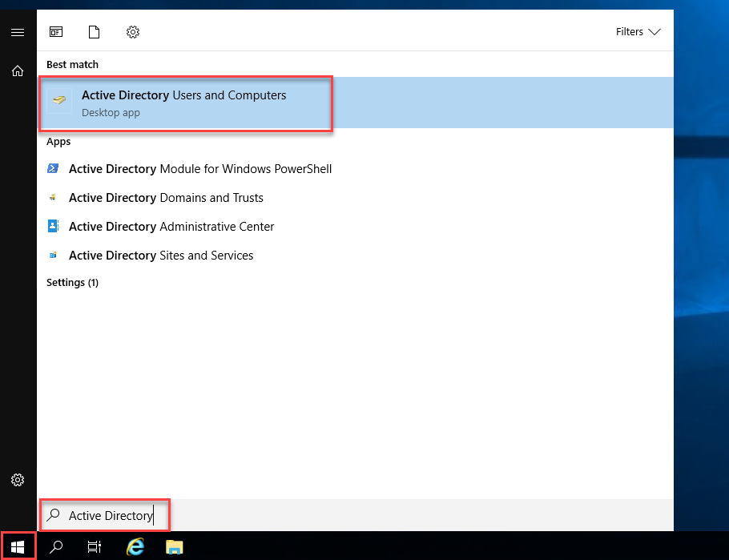Click the PowerShell module icon

click(53, 168)
